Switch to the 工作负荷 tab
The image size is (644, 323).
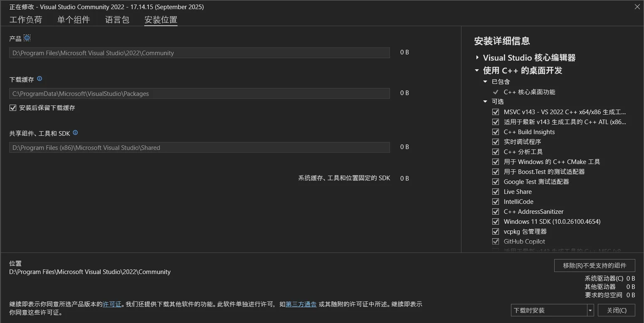[x=26, y=20]
